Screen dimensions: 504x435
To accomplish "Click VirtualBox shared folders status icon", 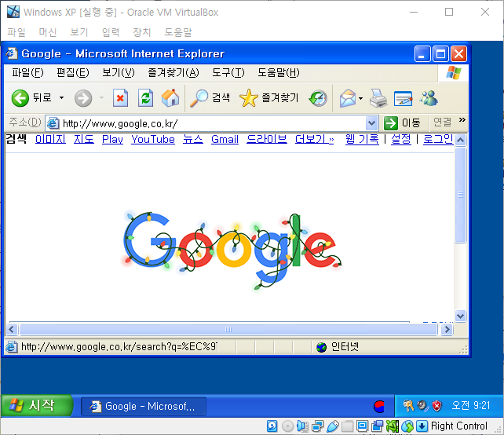I will (x=347, y=426).
